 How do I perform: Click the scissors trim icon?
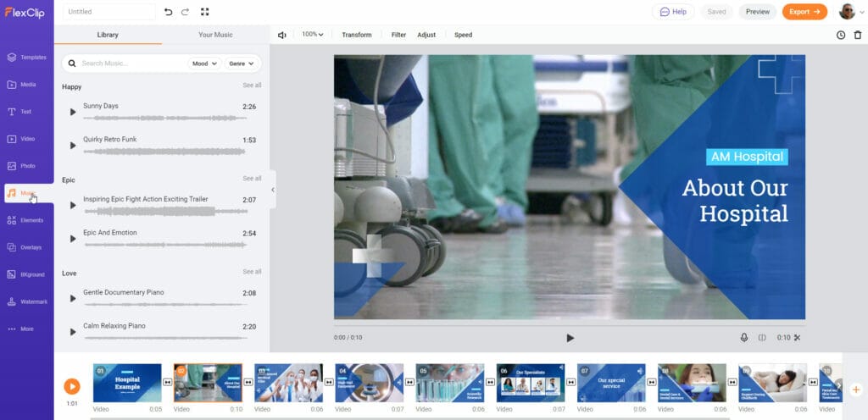[798, 338]
